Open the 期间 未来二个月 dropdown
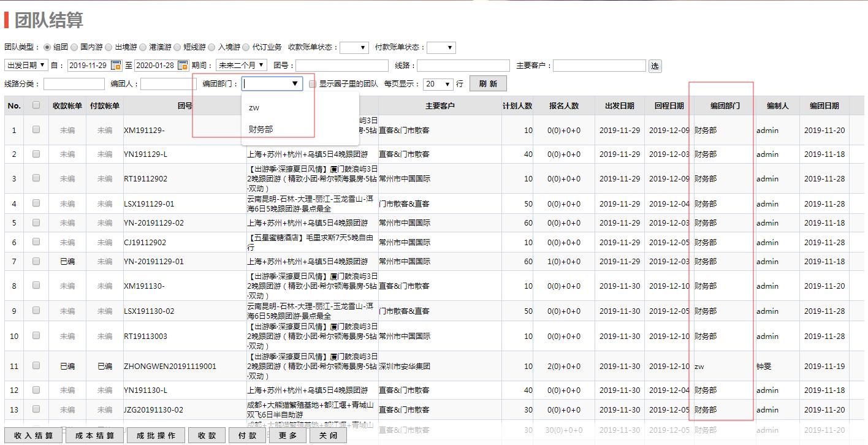 242,65
